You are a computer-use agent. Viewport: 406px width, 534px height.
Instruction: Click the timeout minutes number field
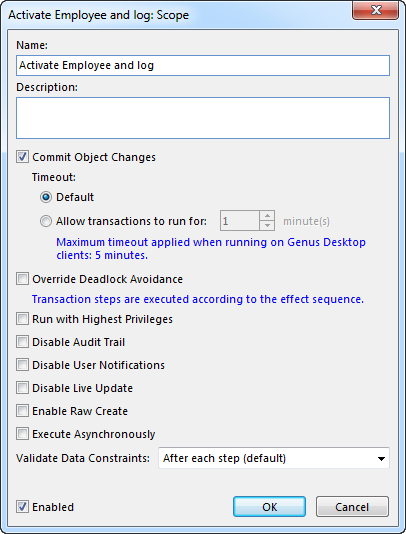point(240,221)
